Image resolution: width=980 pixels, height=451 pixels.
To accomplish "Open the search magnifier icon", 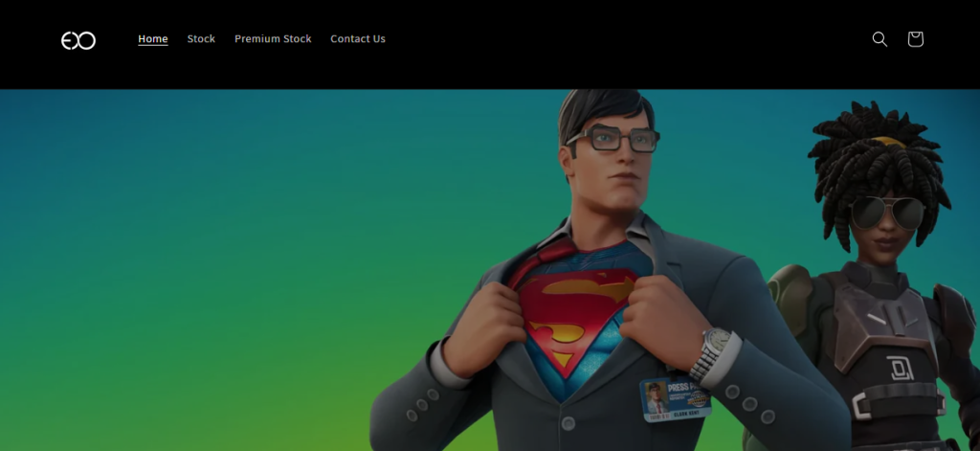I will (x=880, y=39).
